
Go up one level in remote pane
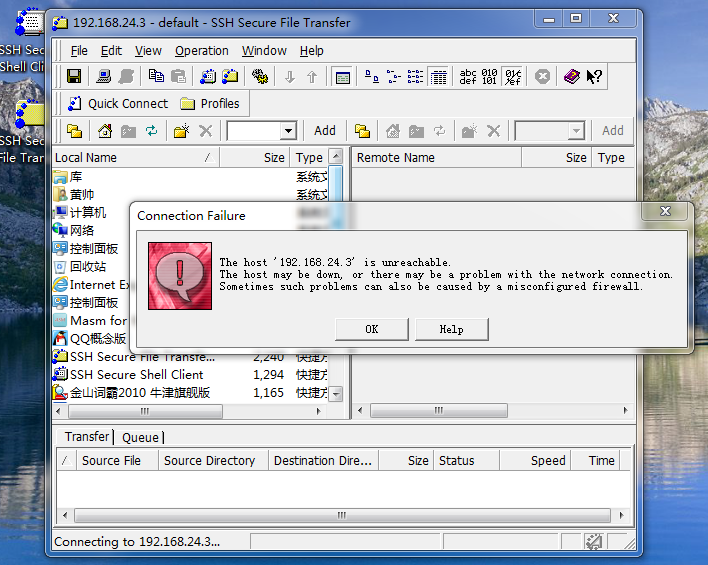(x=362, y=131)
